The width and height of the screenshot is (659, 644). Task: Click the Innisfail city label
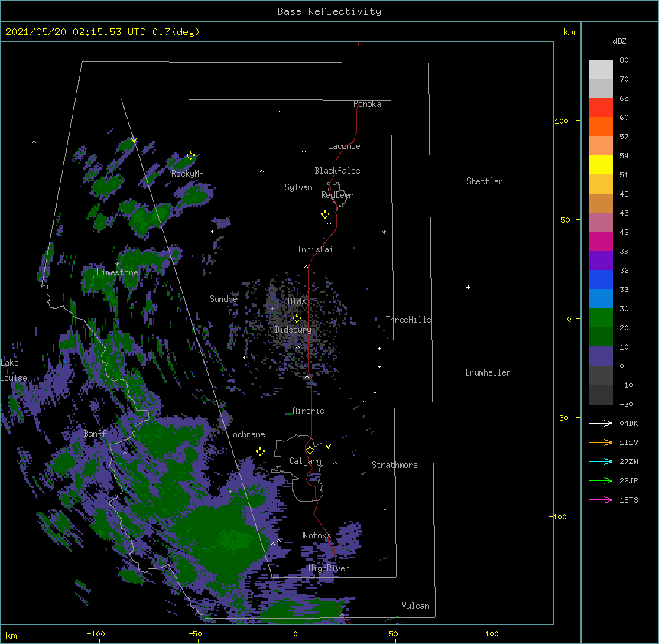click(317, 249)
